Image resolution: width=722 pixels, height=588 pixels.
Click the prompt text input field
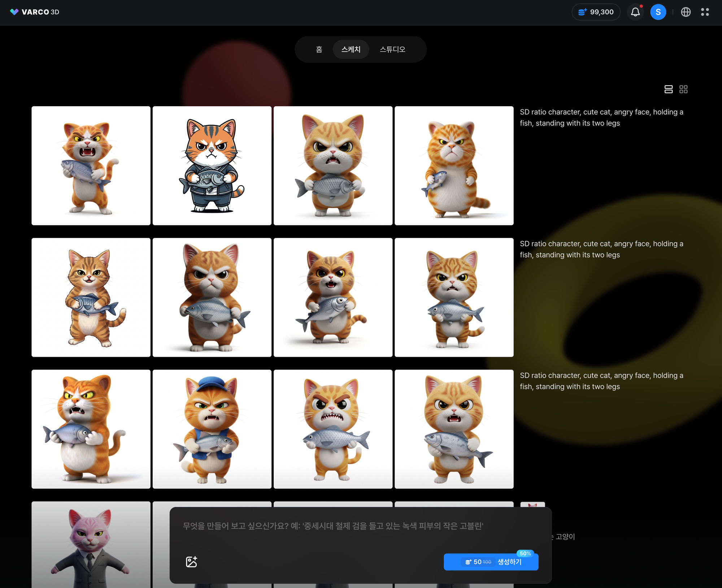coord(332,526)
